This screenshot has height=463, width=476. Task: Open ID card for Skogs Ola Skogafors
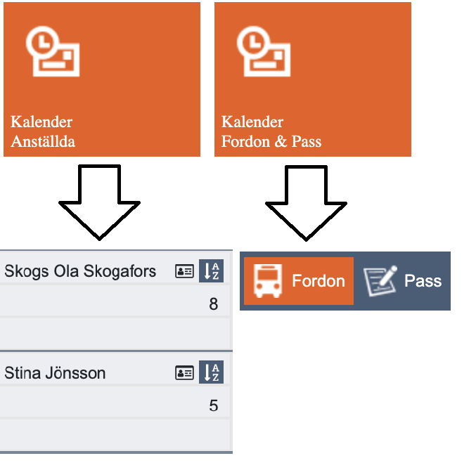coord(184,271)
